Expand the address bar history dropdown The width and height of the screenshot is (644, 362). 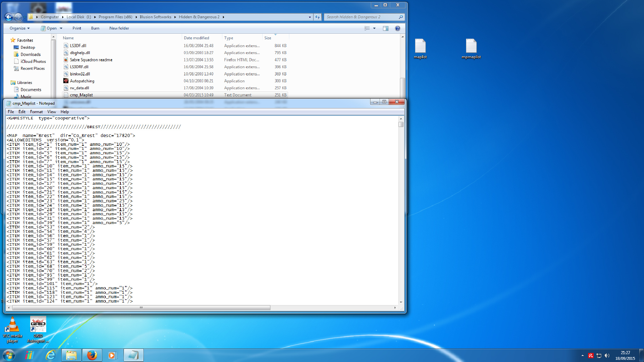(310, 17)
